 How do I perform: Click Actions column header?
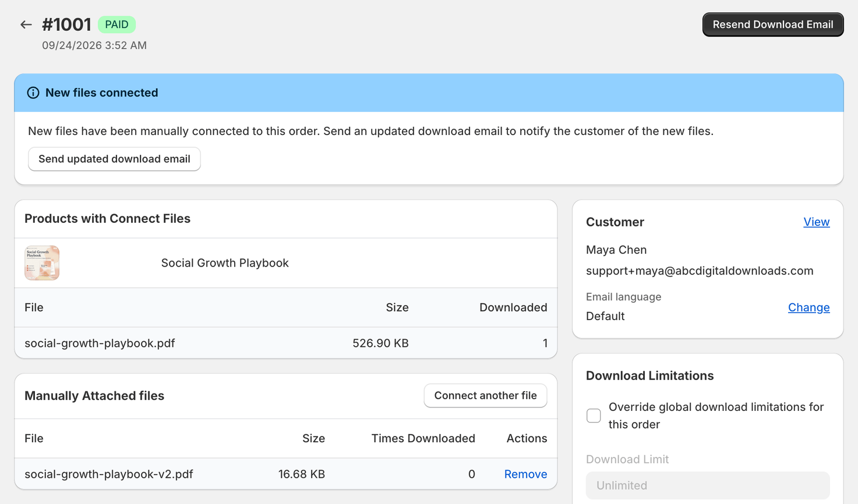pos(527,438)
